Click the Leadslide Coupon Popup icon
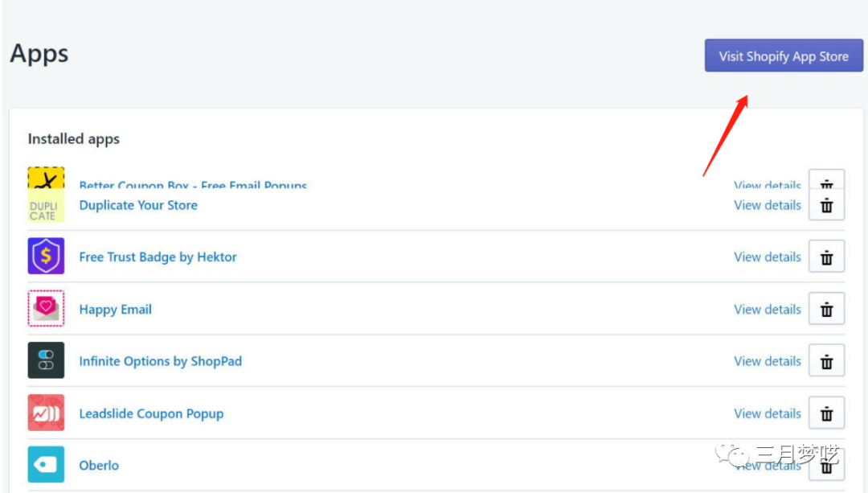Image resolution: width=868 pixels, height=493 pixels. 46,413
